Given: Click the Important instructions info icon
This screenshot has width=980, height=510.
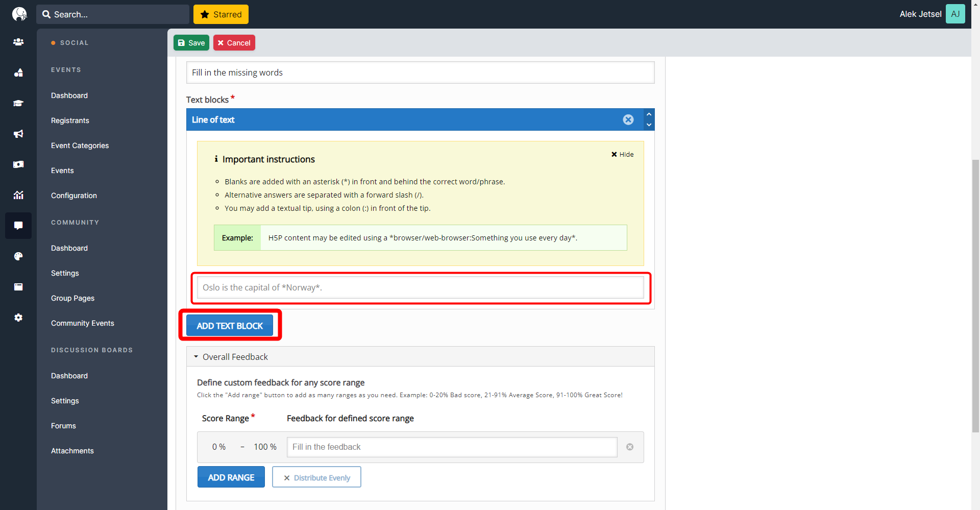Looking at the screenshot, I should point(216,159).
